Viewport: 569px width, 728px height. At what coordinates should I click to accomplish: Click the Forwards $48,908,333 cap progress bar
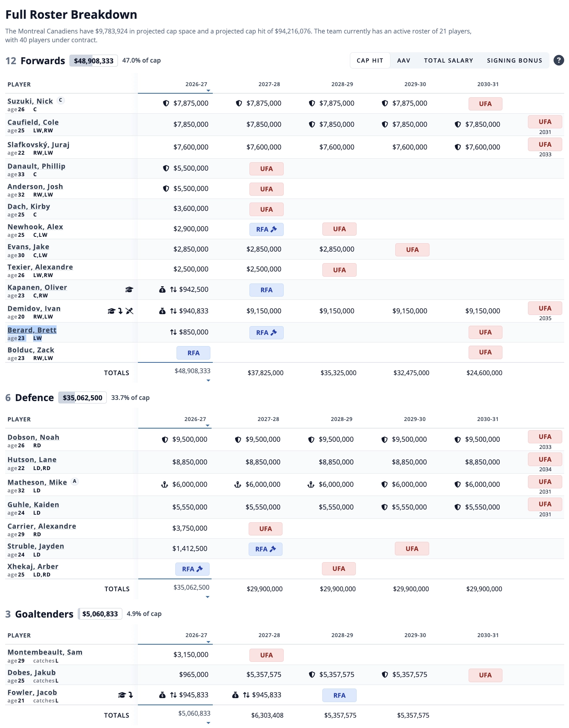click(x=94, y=61)
